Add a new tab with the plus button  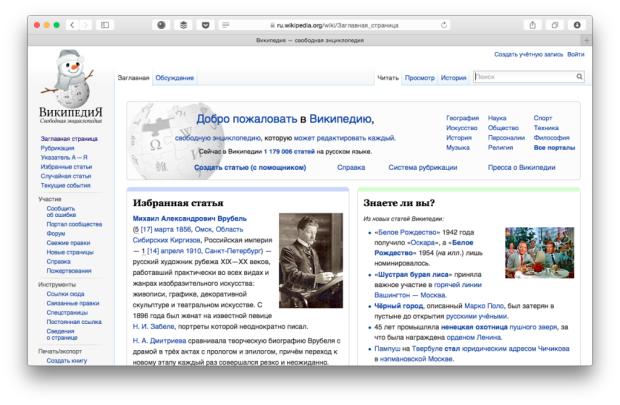point(586,40)
